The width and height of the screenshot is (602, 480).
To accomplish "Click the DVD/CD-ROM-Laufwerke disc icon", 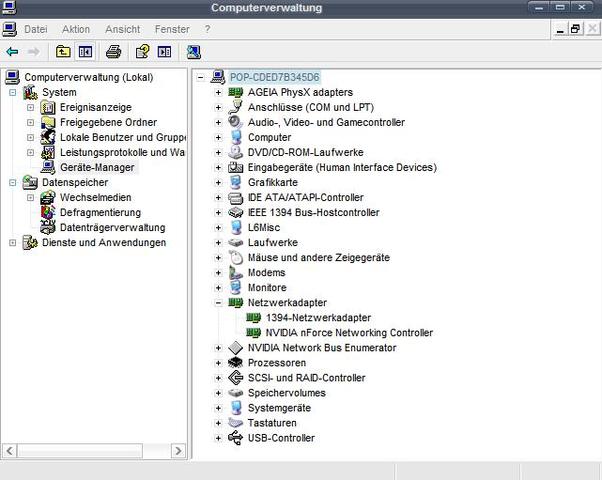I will pyautogui.click(x=235, y=152).
